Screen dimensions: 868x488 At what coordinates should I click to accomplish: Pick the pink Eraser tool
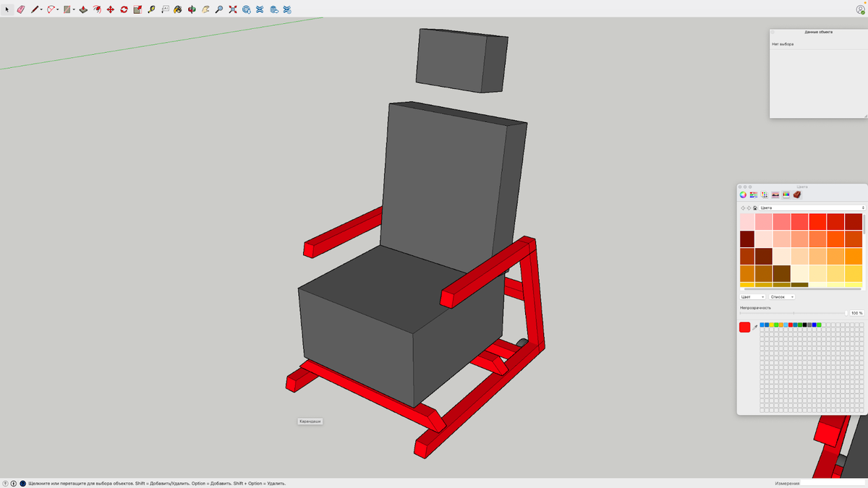point(21,9)
